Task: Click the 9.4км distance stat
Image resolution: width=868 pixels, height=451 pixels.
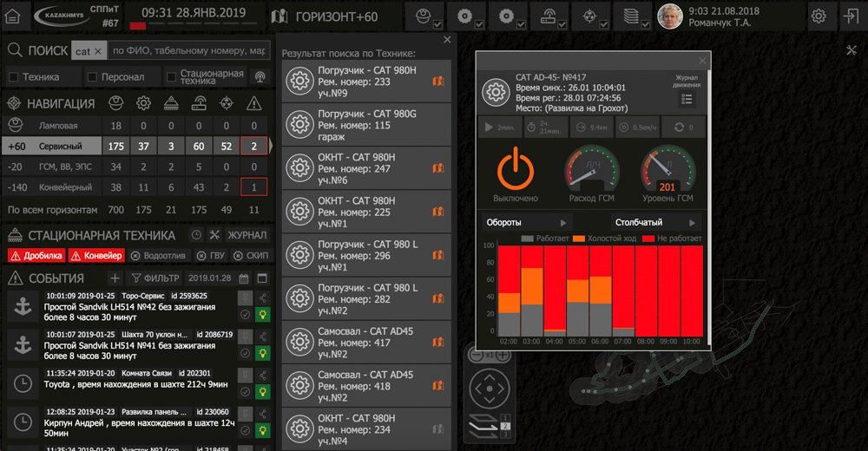Action: tap(592, 127)
